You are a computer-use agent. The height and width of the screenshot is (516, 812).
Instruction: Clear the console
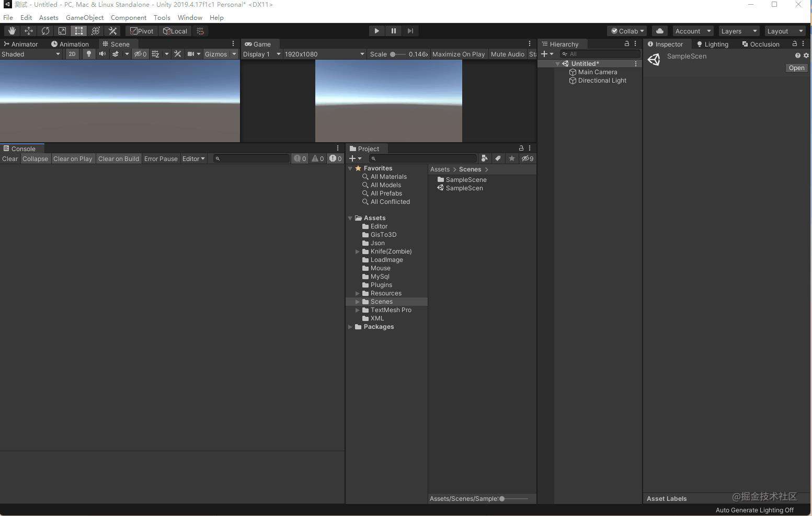pyautogui.click(x=10, y=158)
